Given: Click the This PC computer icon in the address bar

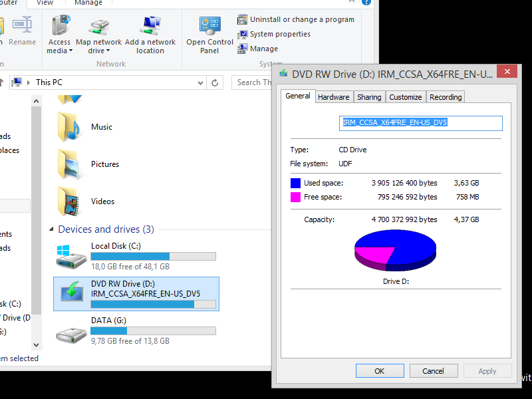Looking at the screenshot, I should pyautogui.click(x=17, y=82).
